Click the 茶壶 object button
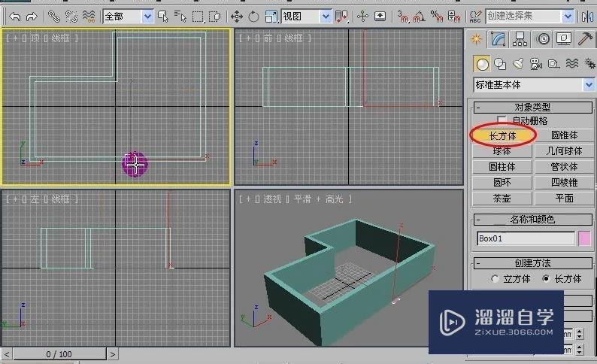The image size is (597, 364). [x=502, y=199]
